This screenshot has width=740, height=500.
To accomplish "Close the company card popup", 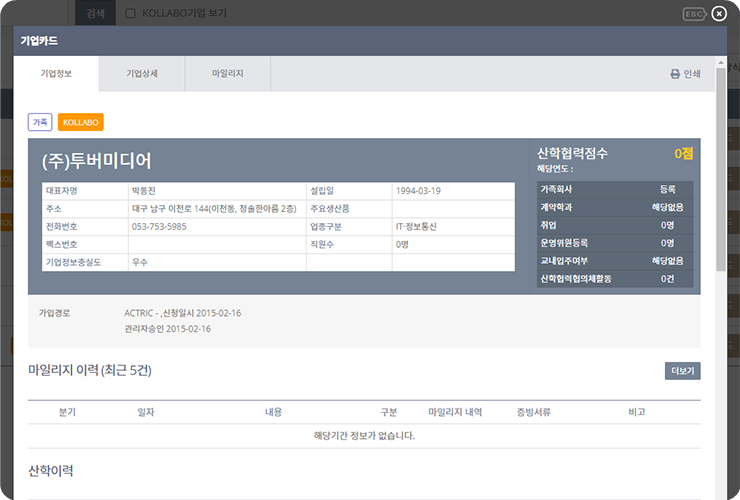I will coord(719,14).
